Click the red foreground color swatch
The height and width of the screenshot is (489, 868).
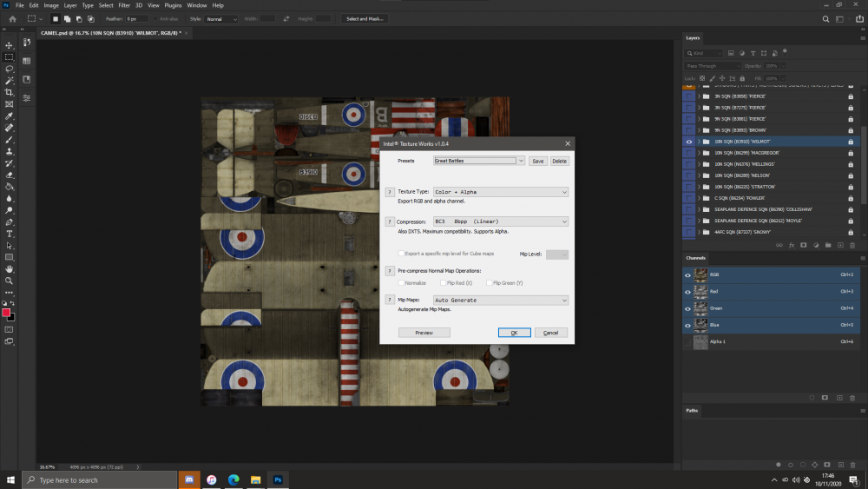(x=7, y=313)
